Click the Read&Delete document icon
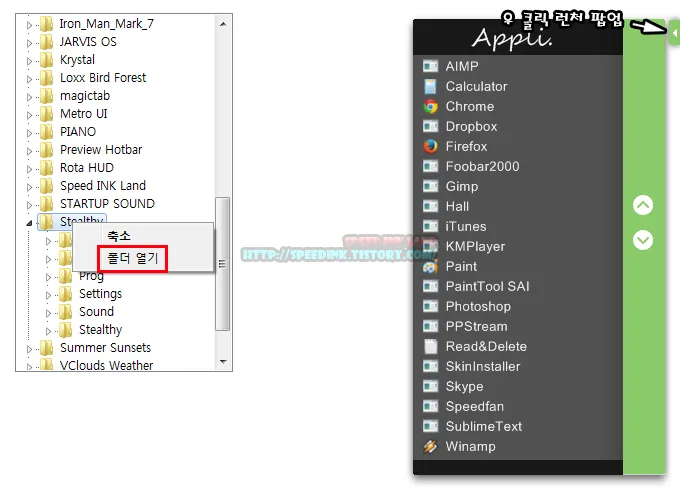The width and height of the screenshot is (680, 497). (430, 346)
